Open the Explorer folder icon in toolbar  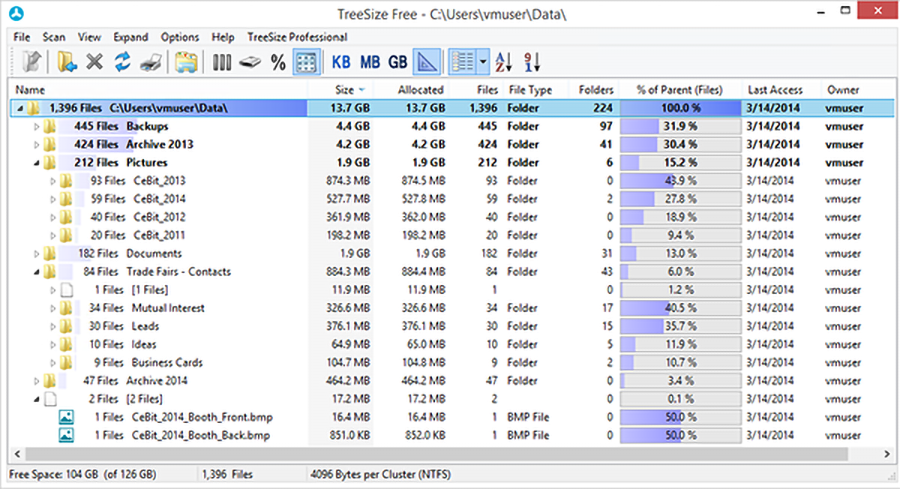click(x=186, y=62)
